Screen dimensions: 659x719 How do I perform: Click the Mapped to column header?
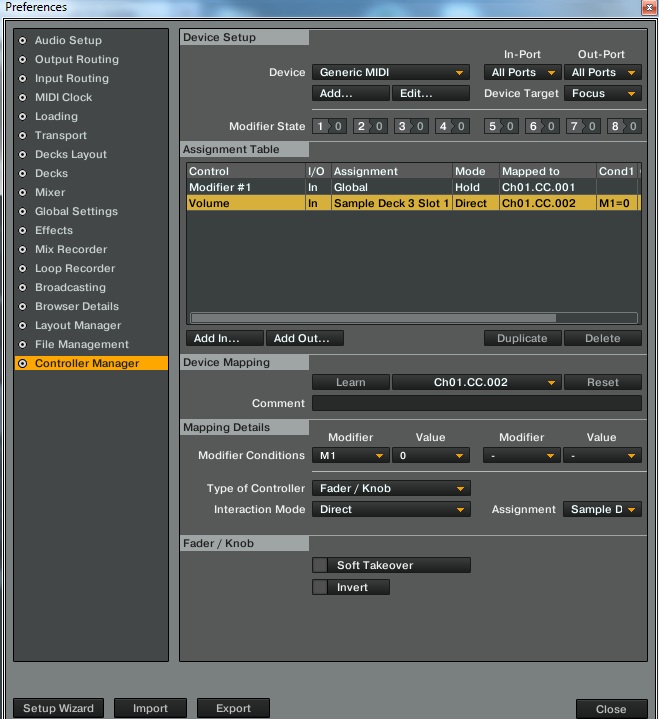point(548,171)
